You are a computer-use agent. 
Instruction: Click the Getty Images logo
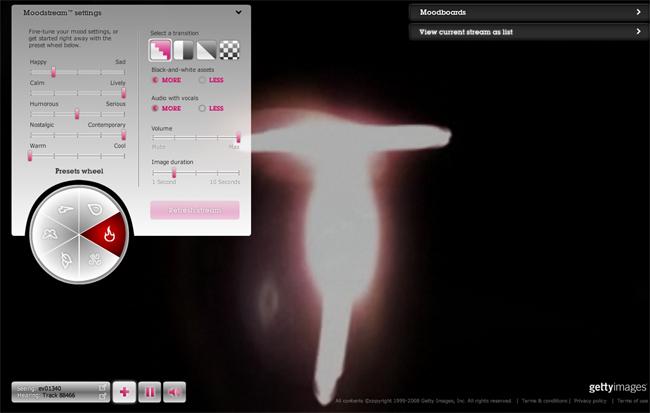tap(617, 387)
